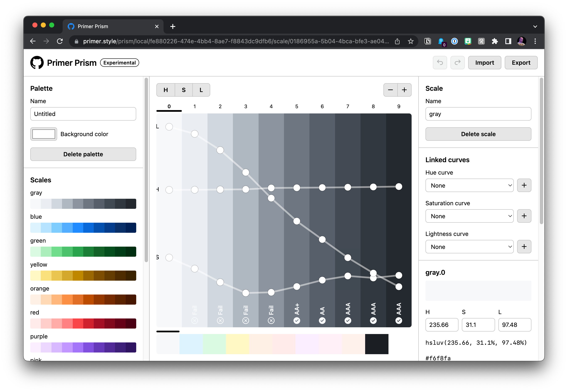The height and width of the screenshot is (392, 568).
Task: Open the Lightness curve dropdown
Action: [469, 247]
